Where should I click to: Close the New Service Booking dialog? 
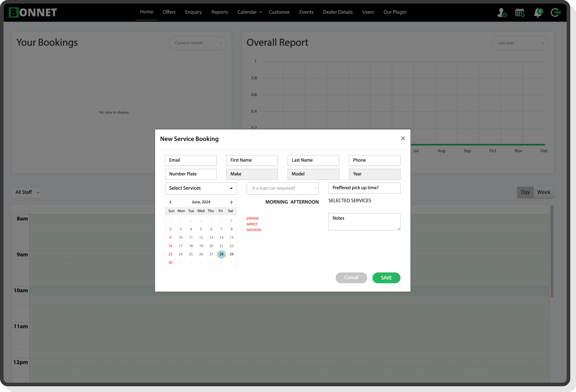pyautogui.click(x=403, y=138)
